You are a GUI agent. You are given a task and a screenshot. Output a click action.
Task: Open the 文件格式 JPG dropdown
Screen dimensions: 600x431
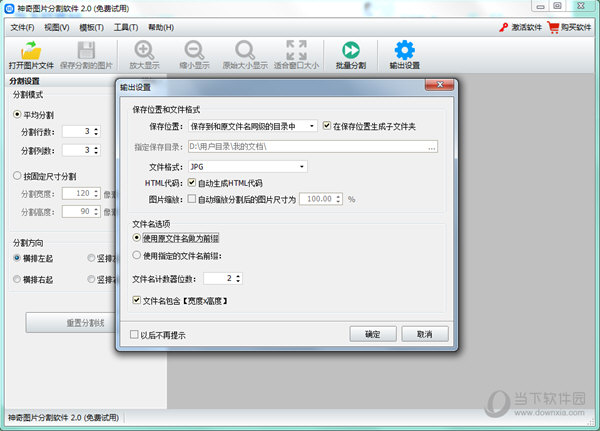pos(302,166)
